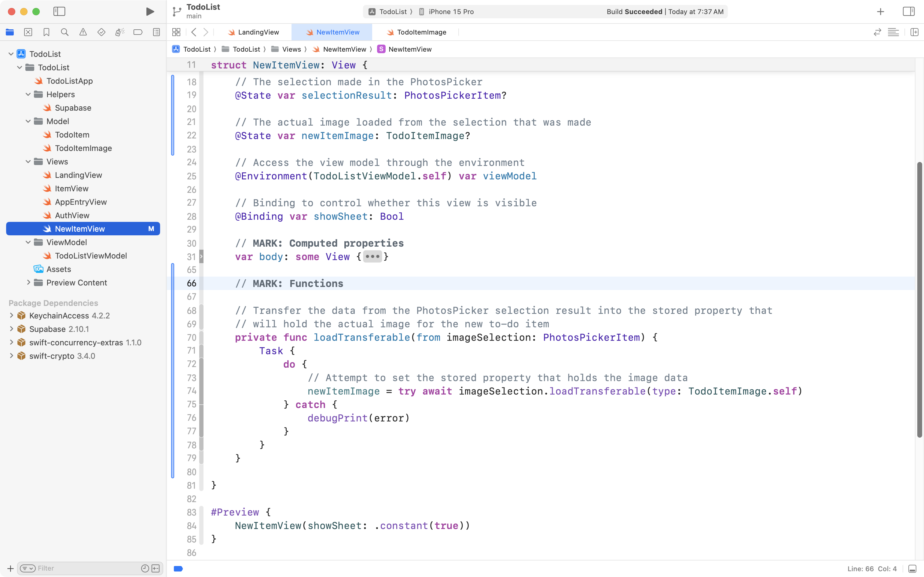This screenshot has height=577, width=924.
Task: Go back in editor history
Action: tap(194, 32)
